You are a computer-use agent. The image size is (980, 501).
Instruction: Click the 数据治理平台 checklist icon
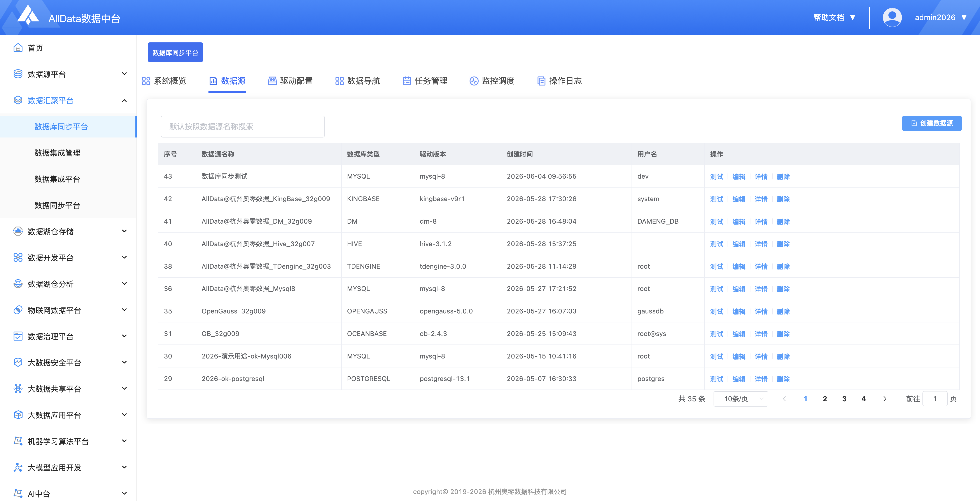(18, 336)
